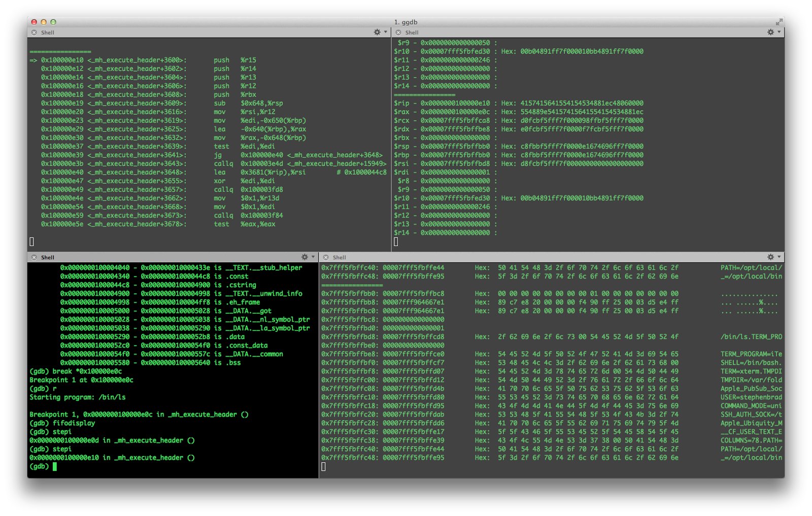Image resolution: width=812 pixels, height=516 pixels.
Task: Click the $rcx register value line
Action: click(x=519, y=121)
